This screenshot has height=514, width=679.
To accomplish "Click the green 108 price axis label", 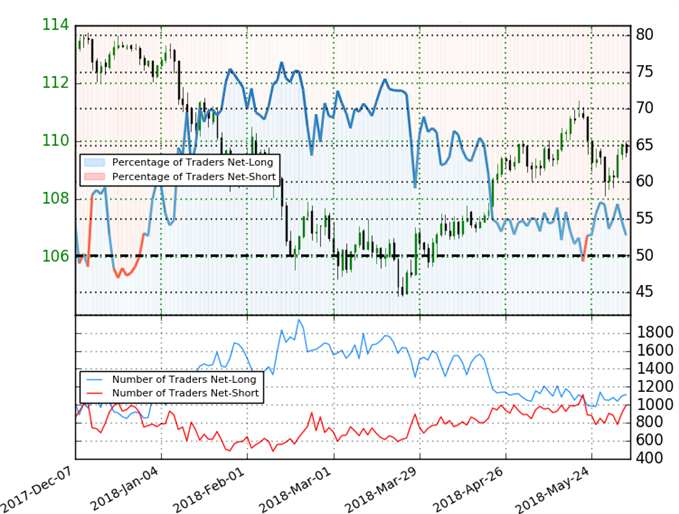I will point(55,198).
